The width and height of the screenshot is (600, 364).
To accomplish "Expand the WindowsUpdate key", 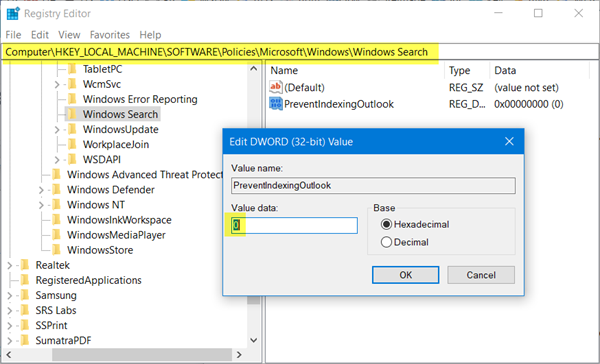I will pyautogui.click(x=57, y=130).
